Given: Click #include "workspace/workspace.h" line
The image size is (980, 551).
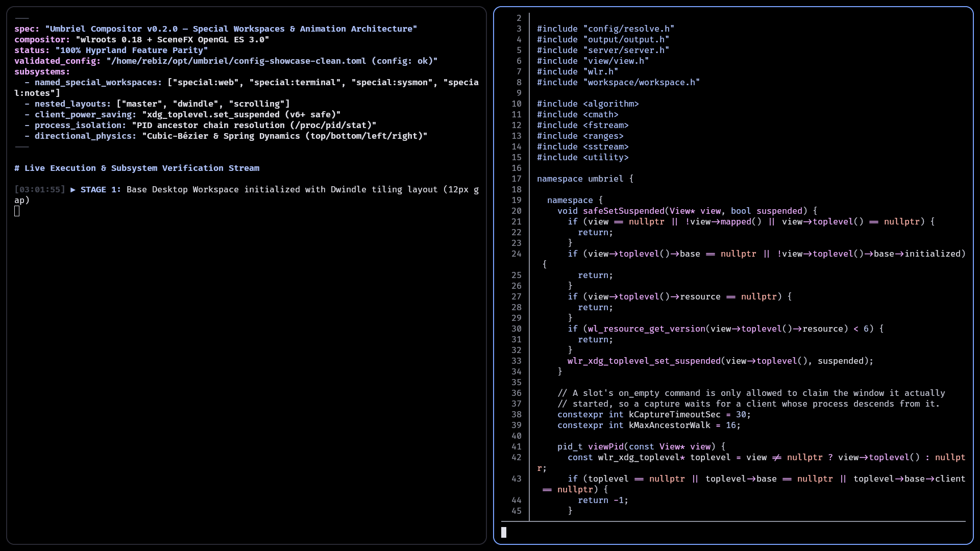Looking at the screenshot, I should pos(618,83).
